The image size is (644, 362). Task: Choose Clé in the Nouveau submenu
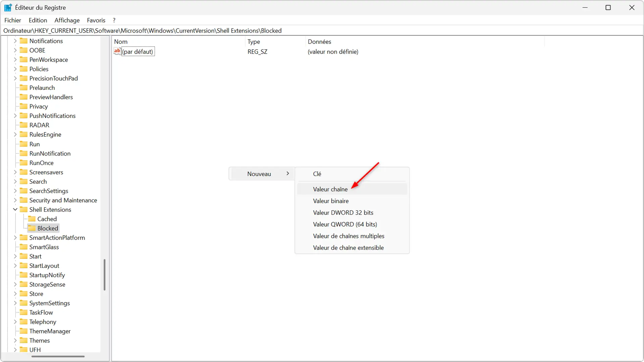[352, 174]
